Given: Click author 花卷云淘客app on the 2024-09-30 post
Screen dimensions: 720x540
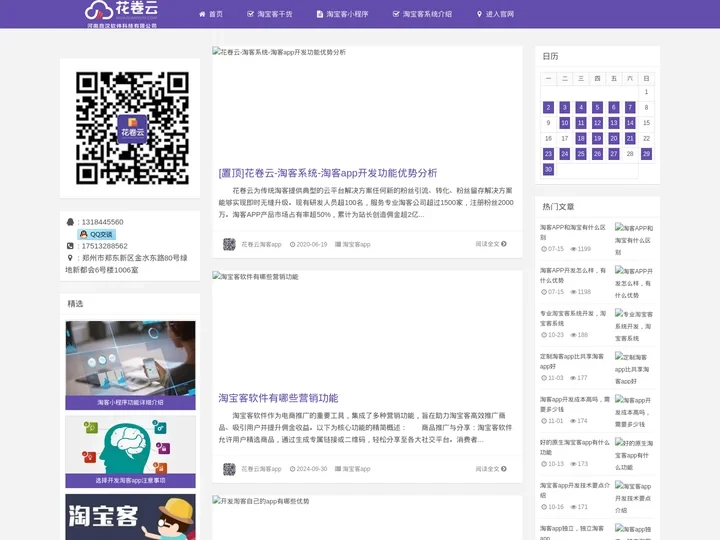Looking at the screenshot, I should pos(261,469).
